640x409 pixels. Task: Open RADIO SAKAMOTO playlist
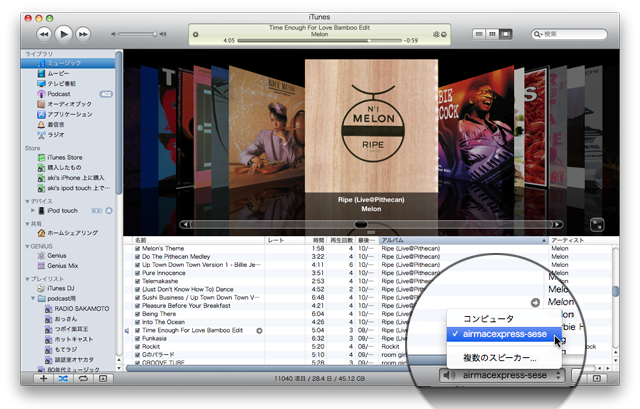click(x=77, y=309)
